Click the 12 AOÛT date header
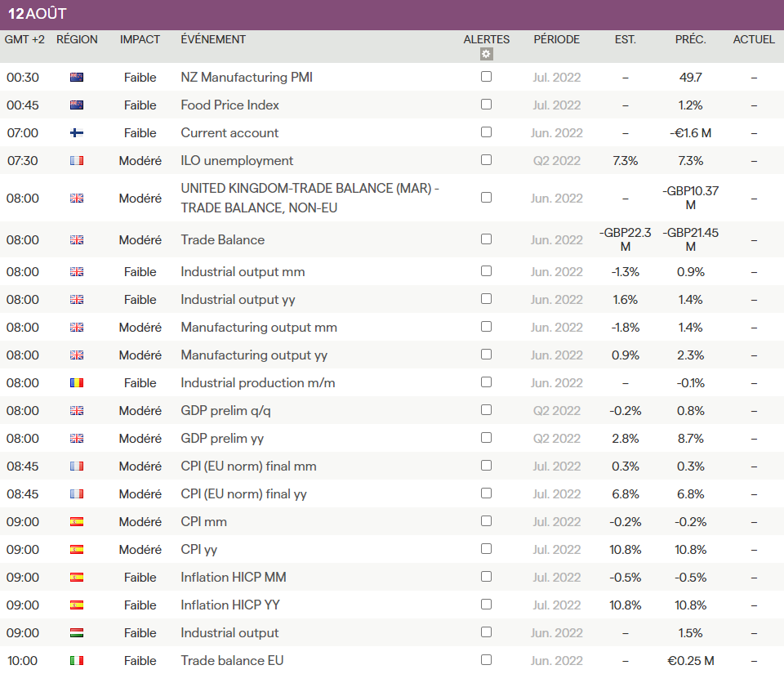This screenshot has width=784, height=674. tap(38, 14)
